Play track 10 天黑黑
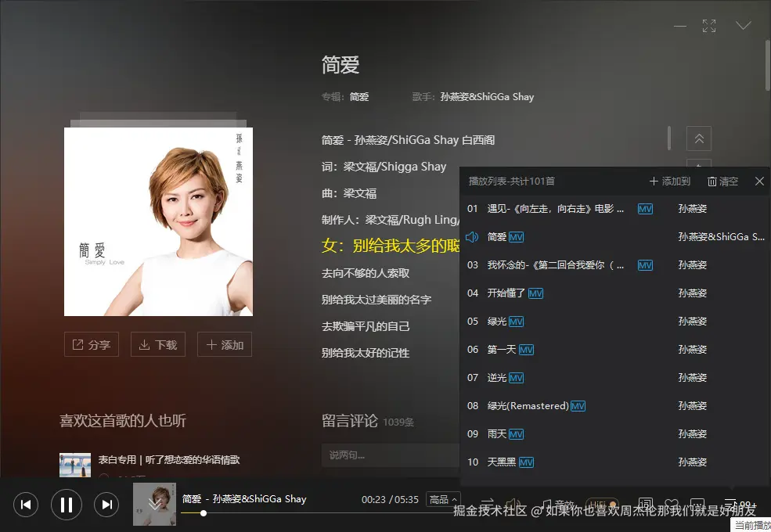The width and height of the screenshot is (771, 532). pyautogui.click(x=502, y=462)
